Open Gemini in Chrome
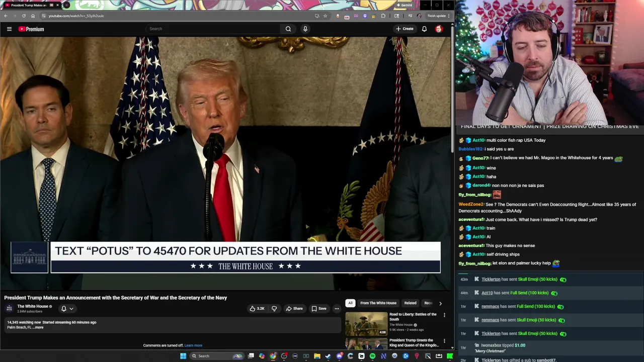 (x=404, y=5)
